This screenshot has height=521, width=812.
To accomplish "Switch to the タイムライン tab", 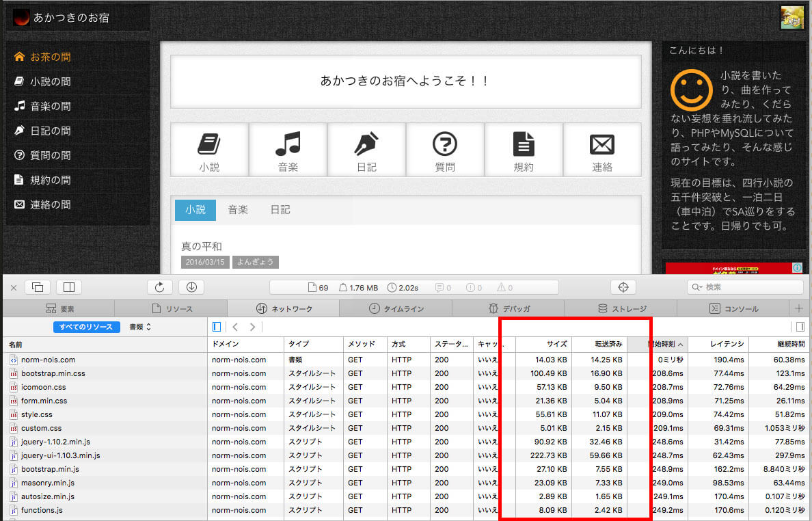I will click(x=396, y=308).
